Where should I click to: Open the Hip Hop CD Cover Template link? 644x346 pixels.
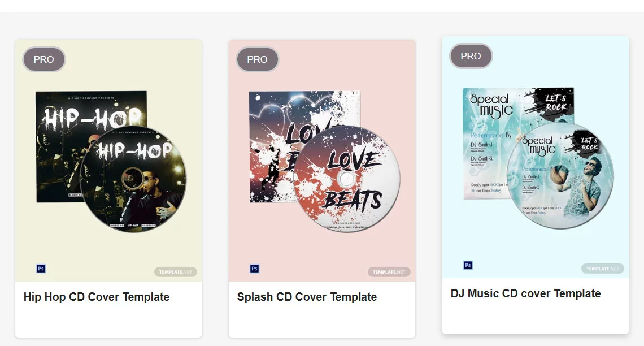tap(96, 297)
